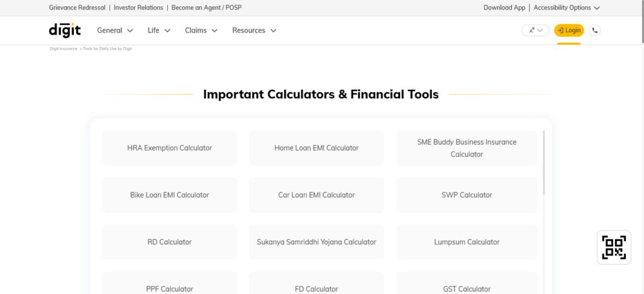
Task: Expand the General menu
Action: click(x=115, y=30)
